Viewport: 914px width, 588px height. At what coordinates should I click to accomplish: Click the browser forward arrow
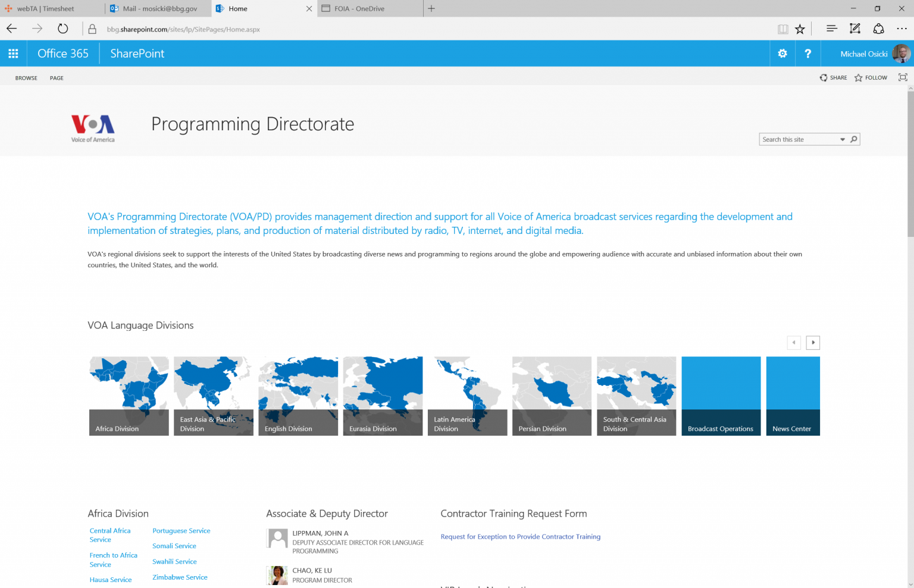[37, 29]
